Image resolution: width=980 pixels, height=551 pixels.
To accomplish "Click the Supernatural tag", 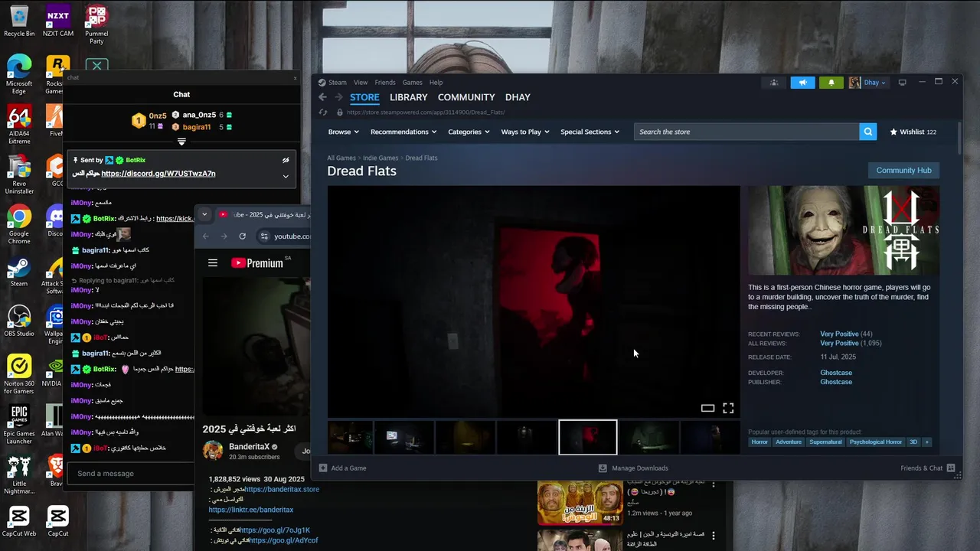I will click(825, 442).
